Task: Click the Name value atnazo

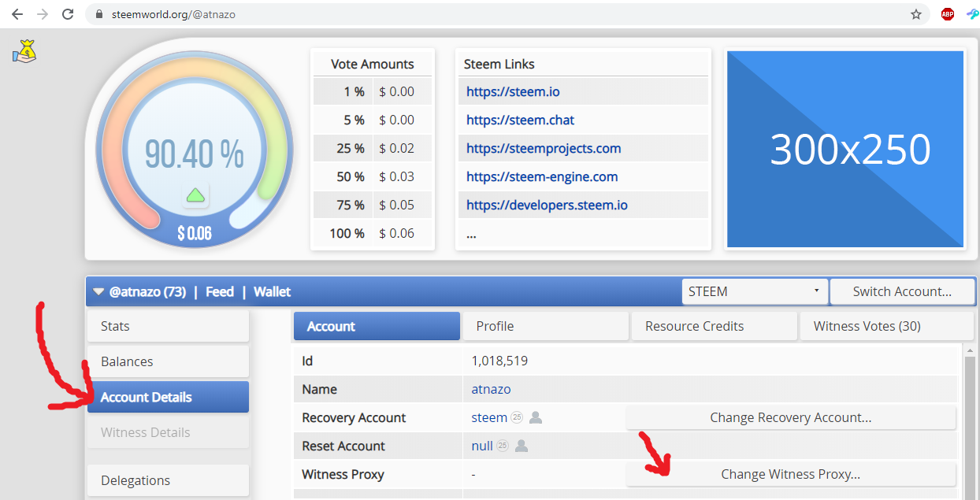Action: 492,389
